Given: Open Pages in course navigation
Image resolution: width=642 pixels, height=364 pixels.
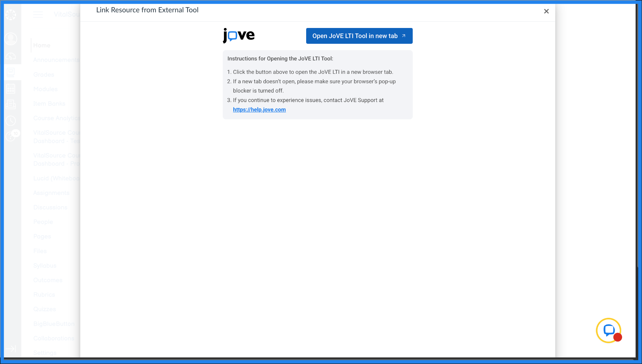Looking at the screenshot, I should tap(42, 236).
